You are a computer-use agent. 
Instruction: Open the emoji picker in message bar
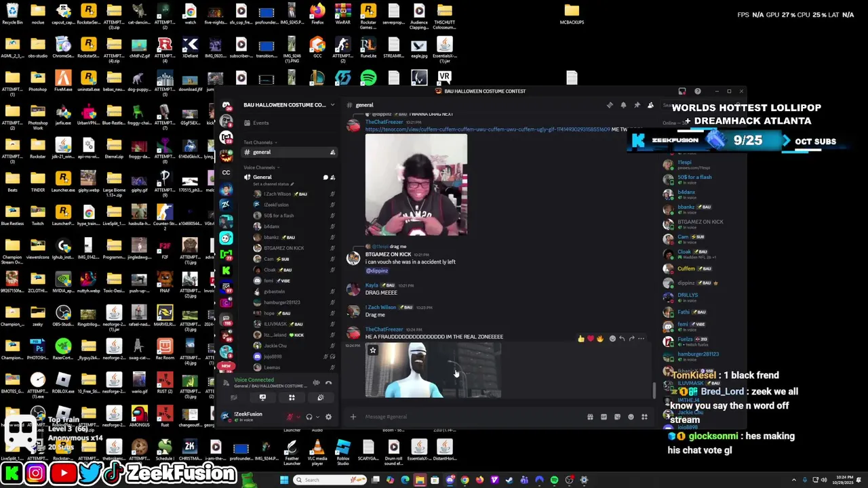(x=631, y=417)
